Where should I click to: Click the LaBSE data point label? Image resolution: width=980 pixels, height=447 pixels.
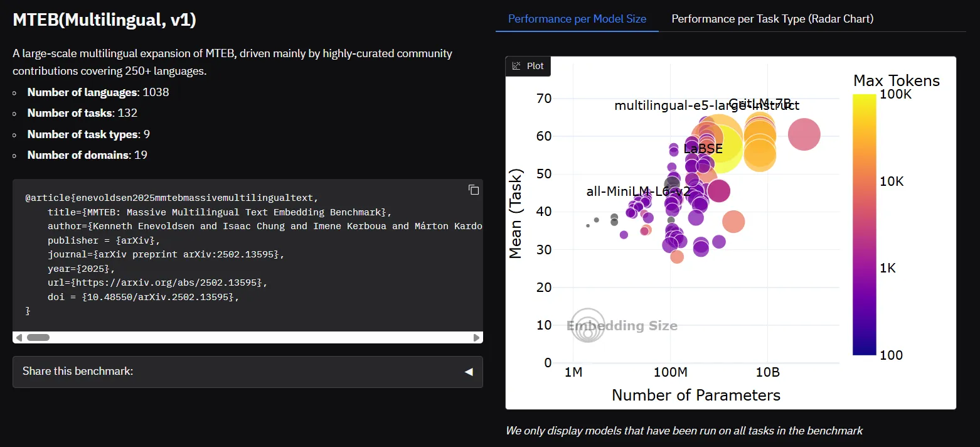click(x=703, y=149)
